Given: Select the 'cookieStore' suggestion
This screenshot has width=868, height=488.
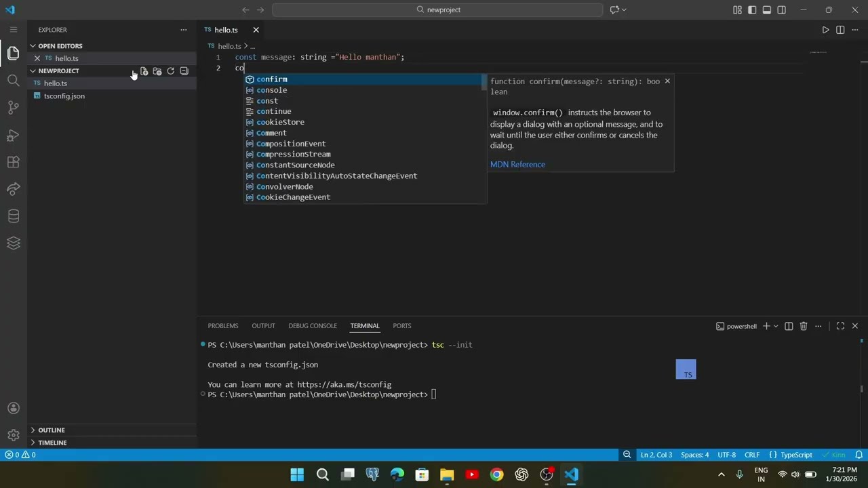Looking at the screenshot, I should pos(365,123).
